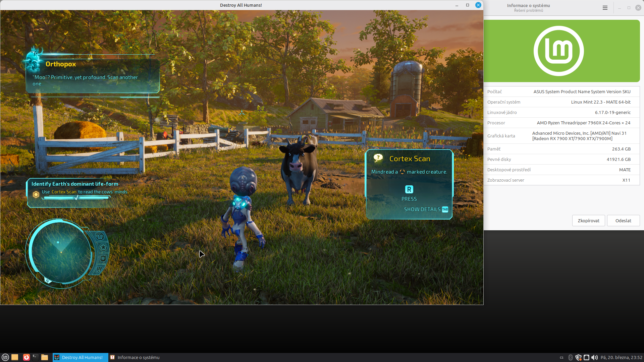The width and height of the screenshot is (644, 362).
Task: Open the volume speaker tray icon
Action: [x=594, y=357]
